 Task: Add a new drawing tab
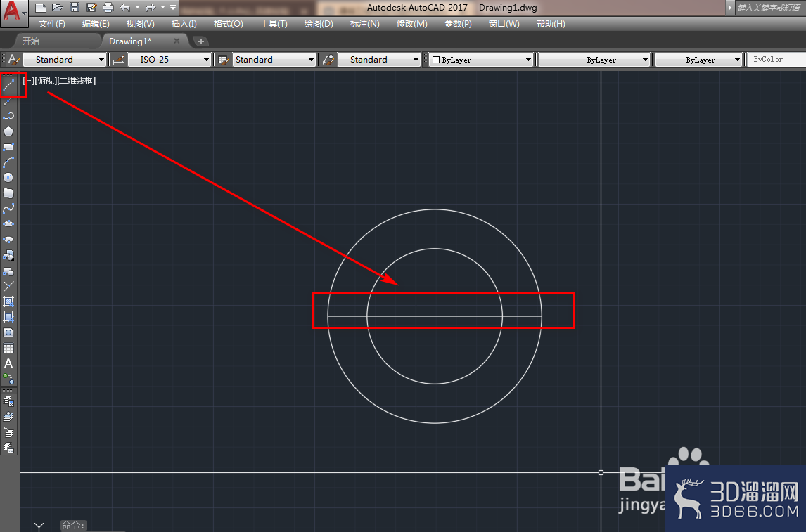[201, 41]
